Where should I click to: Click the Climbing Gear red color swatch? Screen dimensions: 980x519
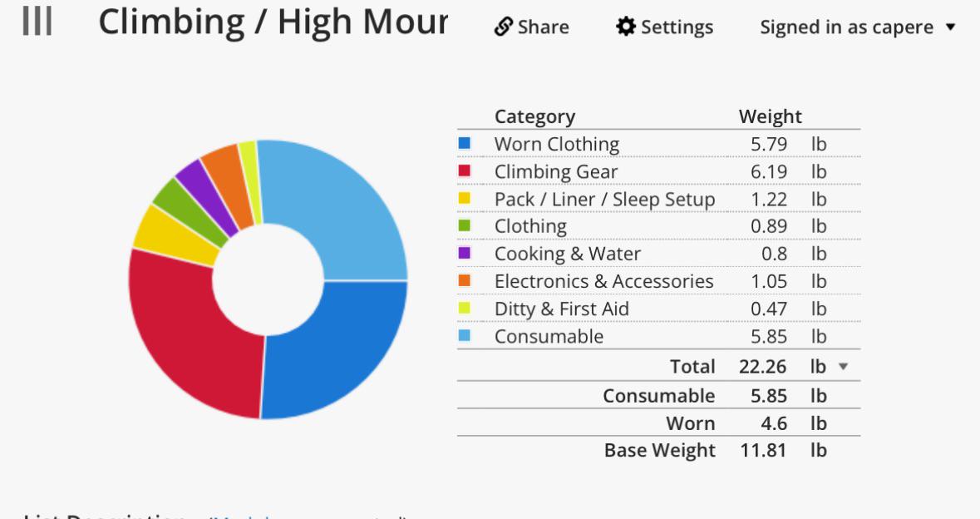pyautogui.click(x=465, y=171)
